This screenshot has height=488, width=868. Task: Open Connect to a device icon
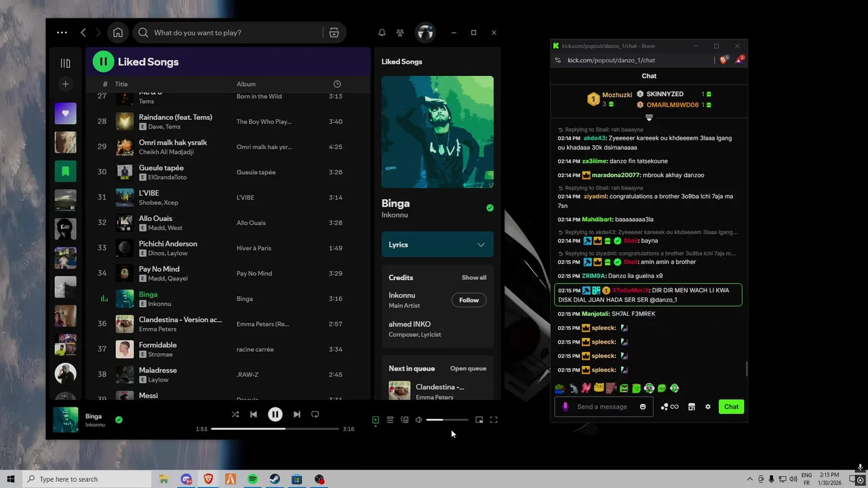point(405,420)
